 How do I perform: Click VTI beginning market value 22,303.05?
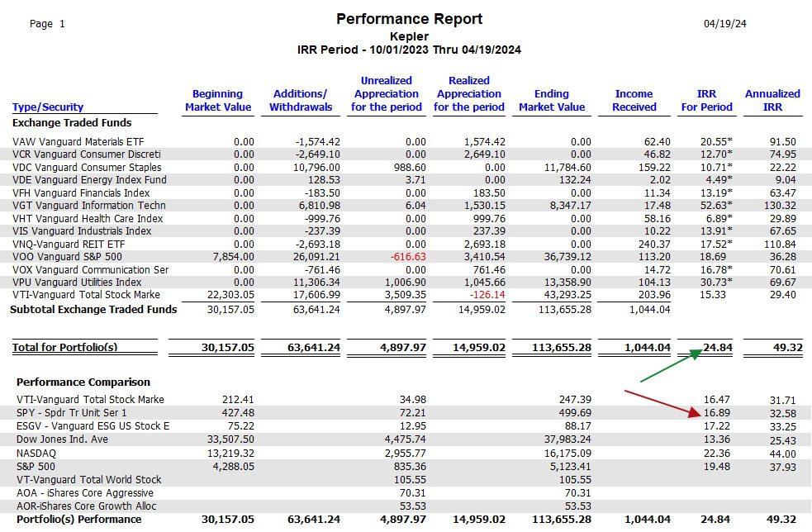[230, 295]
